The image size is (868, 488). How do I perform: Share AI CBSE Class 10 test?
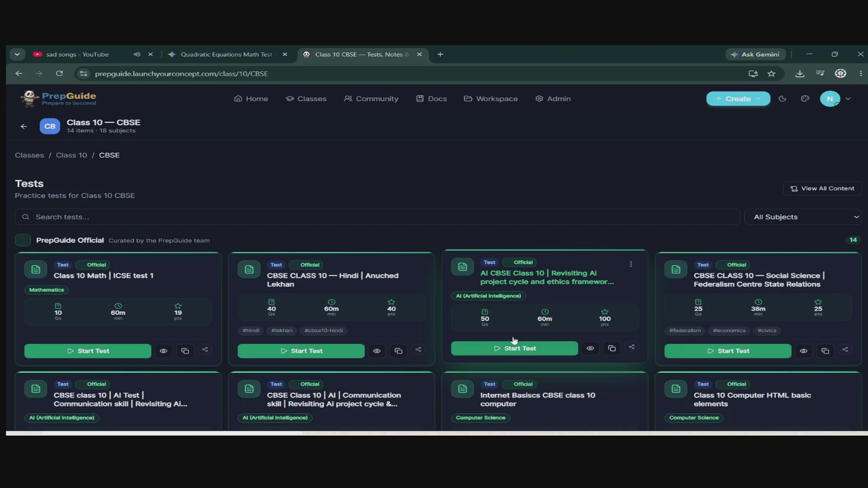pos(632,347)
